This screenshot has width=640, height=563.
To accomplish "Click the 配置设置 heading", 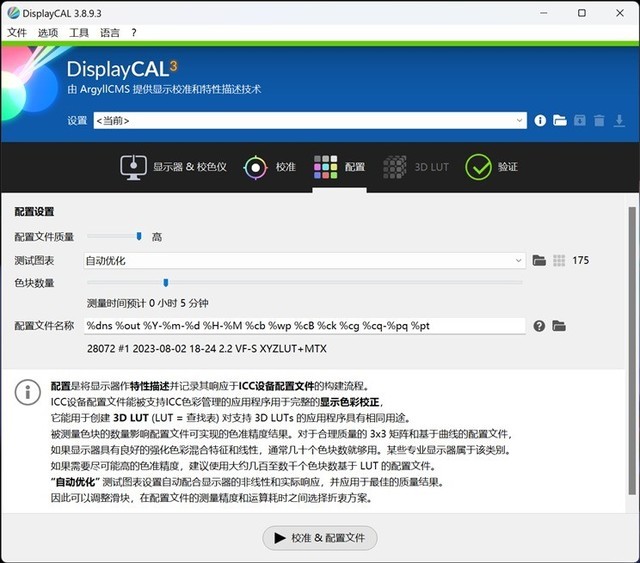I will tap(34, 211).
